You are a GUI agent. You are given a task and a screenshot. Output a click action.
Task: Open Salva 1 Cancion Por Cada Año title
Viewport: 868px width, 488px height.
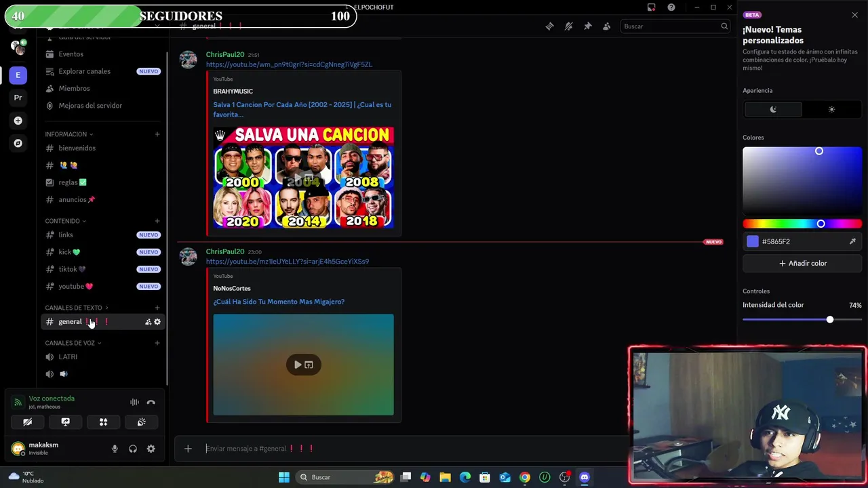302,110
